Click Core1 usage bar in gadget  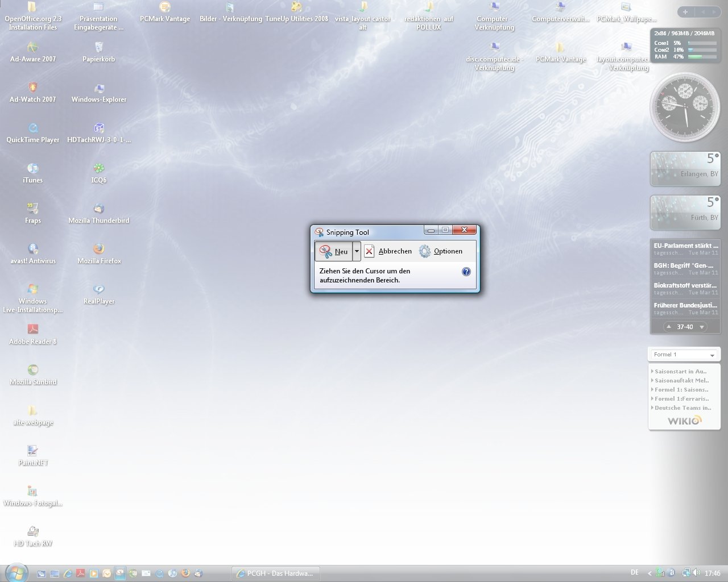click(702, 43)
